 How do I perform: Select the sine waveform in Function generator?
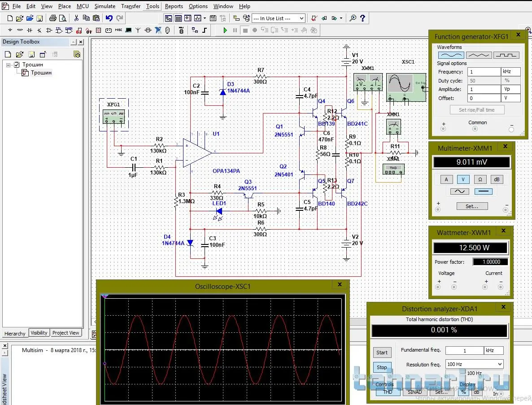click(450, 55)
